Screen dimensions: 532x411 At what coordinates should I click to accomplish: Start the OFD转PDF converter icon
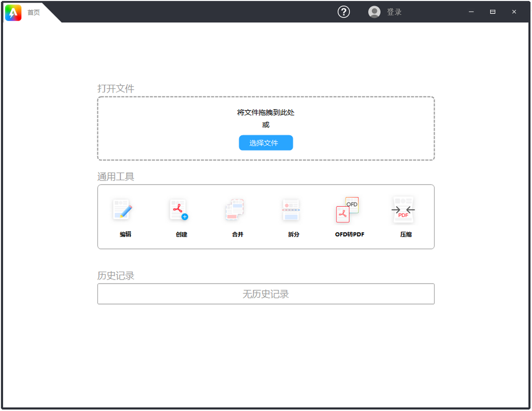347,209
